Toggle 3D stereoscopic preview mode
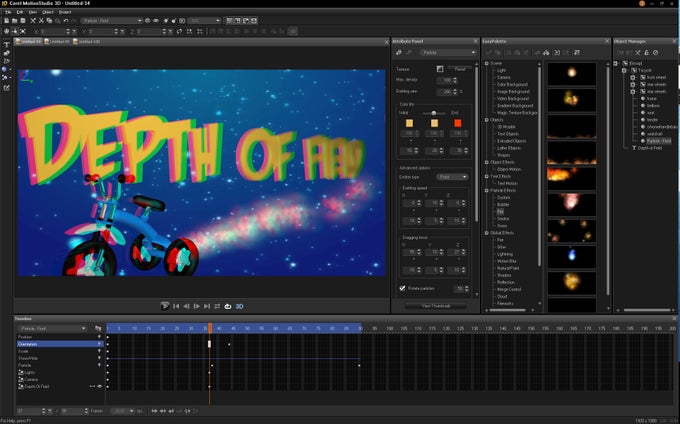Viewport: 680px width, 424px height. coord(240,306)
